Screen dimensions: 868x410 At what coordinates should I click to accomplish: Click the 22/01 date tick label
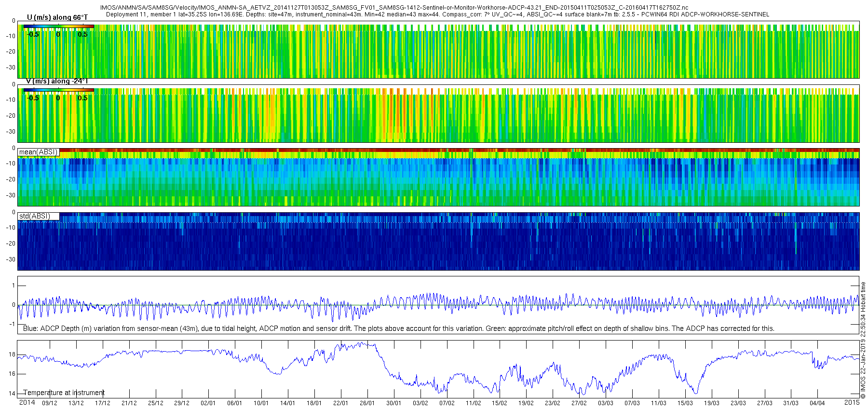pyautogui.click(x=340, y=403)
